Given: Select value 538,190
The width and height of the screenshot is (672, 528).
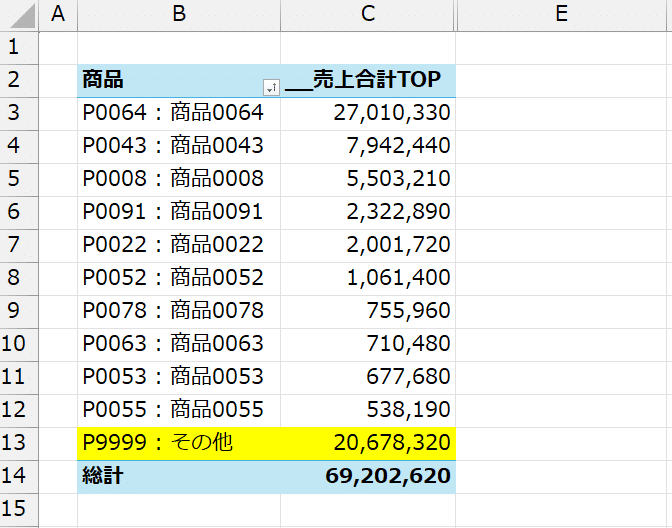Looking at the screenshot, I should pos(368,411).
